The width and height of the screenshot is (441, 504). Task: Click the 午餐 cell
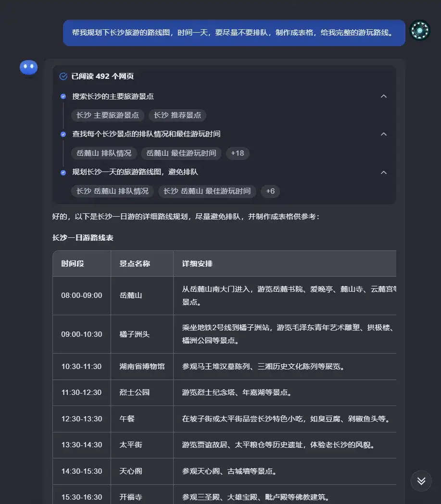[142, 419]
